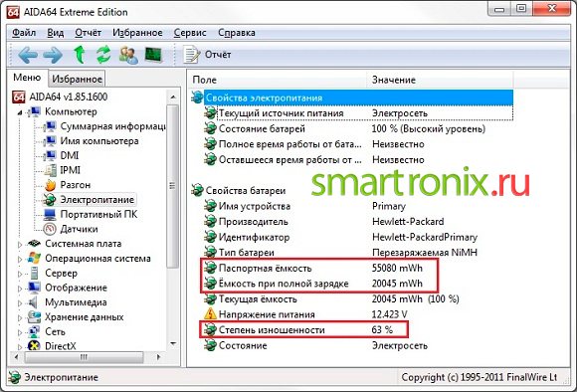This screenshot has width=577, height=392.
Task: Switch to the Меню tab
Action: pyautogui.click(x=27, y=78)
